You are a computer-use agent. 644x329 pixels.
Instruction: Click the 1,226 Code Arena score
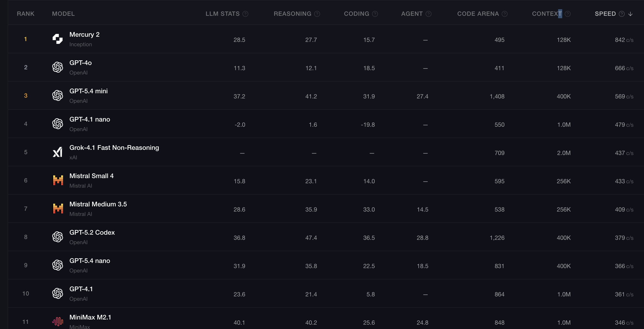click(497, 238)
